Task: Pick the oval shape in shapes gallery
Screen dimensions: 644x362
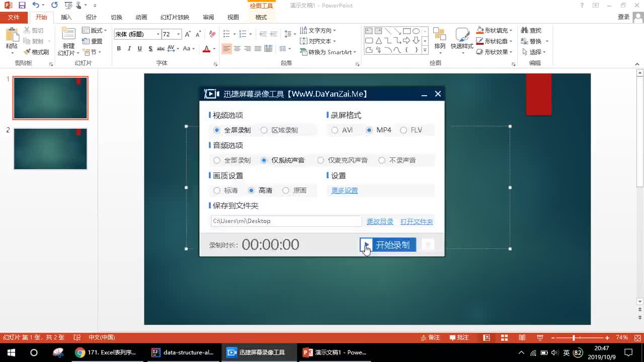Action: click(x=416, y=31)
